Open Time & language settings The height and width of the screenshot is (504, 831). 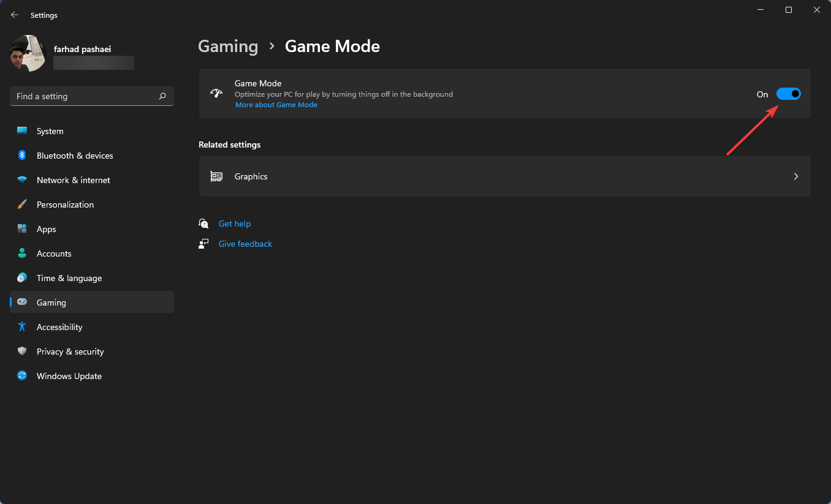22,277
